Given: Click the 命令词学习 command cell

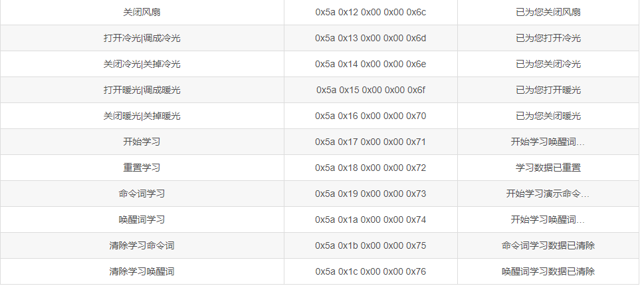Looking at the screenshot, I should click(x=142, y=194).
